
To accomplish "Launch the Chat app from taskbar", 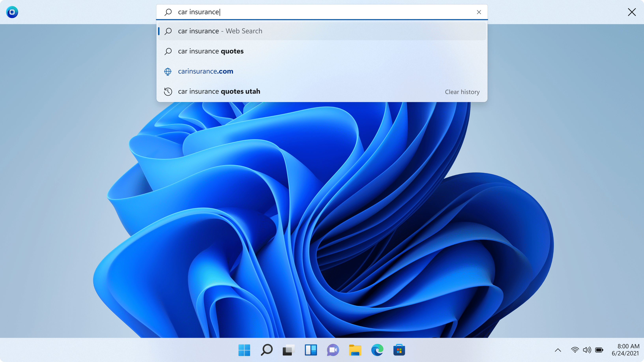I will (333, 350).
